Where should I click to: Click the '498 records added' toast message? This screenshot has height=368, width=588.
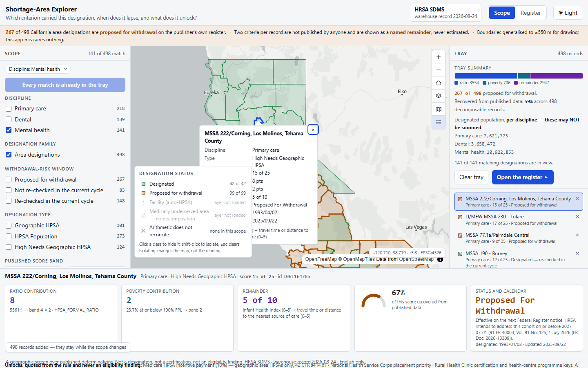tap(68, 347)
